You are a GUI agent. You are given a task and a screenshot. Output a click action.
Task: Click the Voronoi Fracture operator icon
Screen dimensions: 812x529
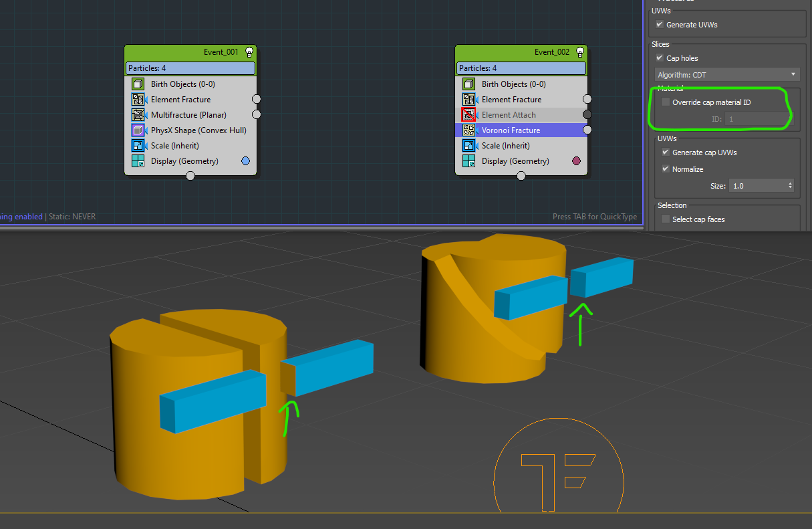[x=469, y=130]
